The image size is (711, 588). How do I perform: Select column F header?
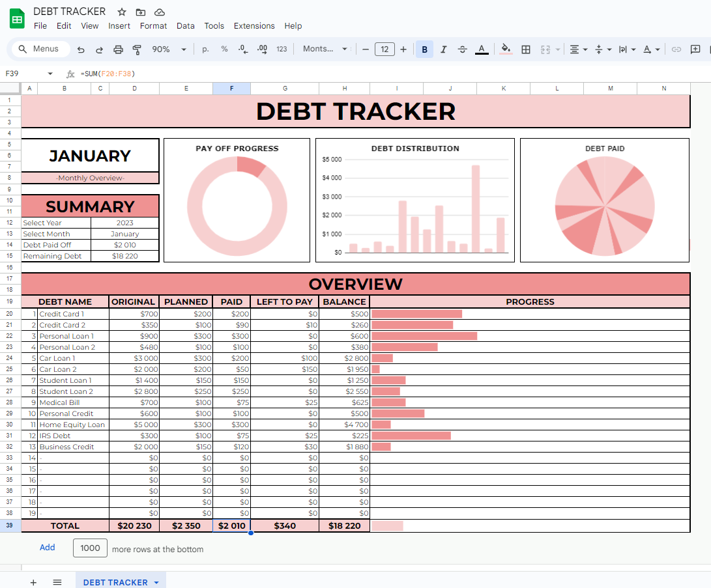[x=232, y=89]
